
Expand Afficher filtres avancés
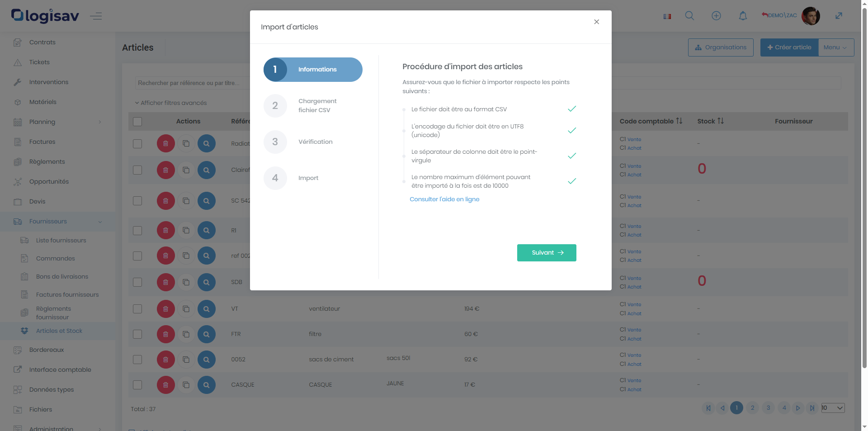[x=171, y=103]
